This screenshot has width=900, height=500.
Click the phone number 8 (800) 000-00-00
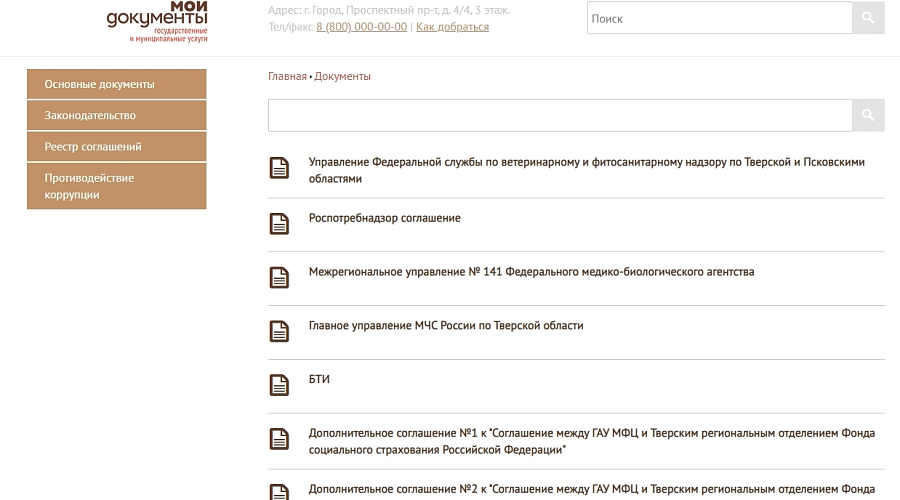click(x=362, y=26)
